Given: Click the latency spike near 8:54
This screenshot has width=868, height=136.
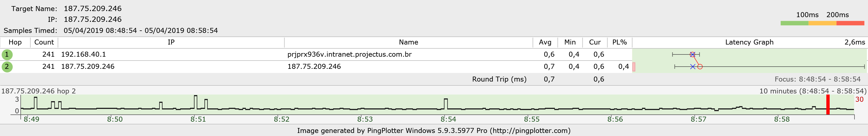Looking at the screenshot, I should (446, 104).
